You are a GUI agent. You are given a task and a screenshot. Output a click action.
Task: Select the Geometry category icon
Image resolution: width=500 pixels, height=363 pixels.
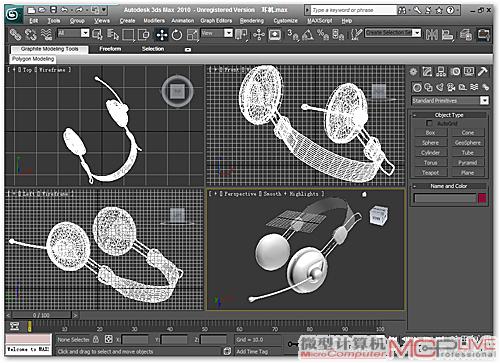417,87
